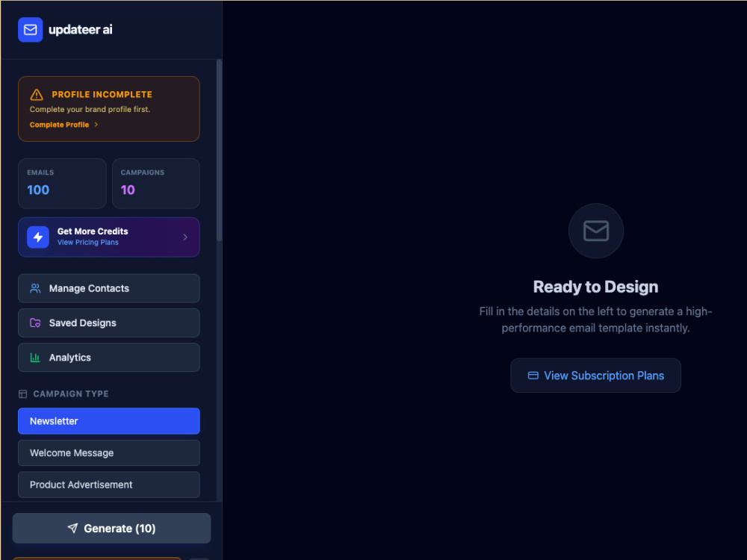Click the CAMPAIGN TYPE section label

click(x=71, y=393)
